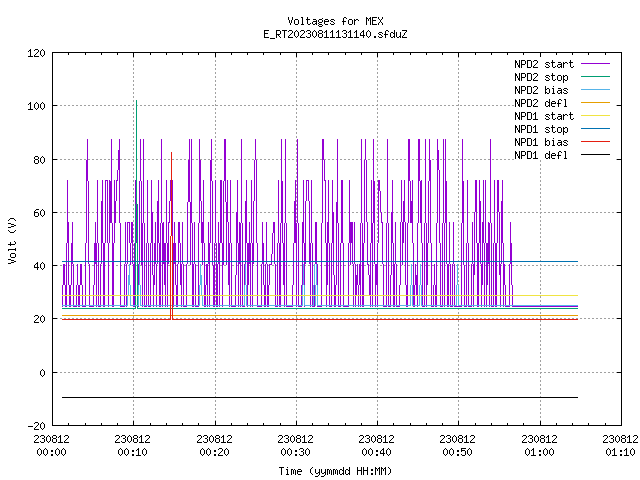Click the red NPD1 bias spike peak near 80 V
The image size is (640, 480).
[x=171, y=153]
